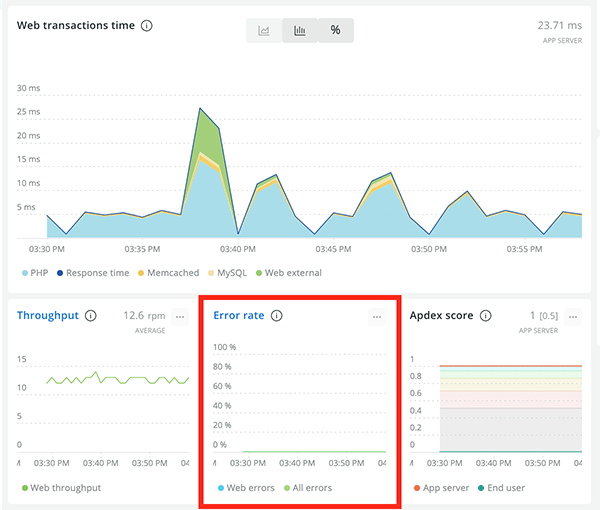Open info icon beside Web transactions time
Viewport: 600px width, 510px height.
coord(147,26)
